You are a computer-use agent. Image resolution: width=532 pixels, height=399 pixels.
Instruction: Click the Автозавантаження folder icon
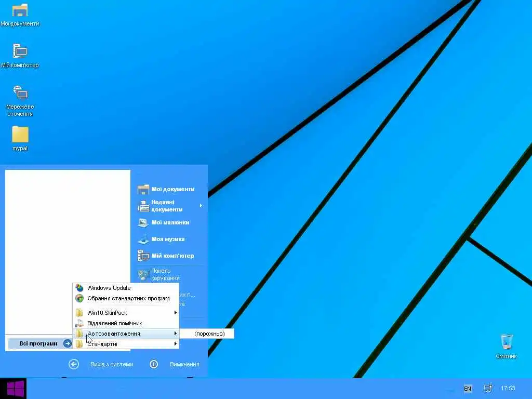coord(79,334)
